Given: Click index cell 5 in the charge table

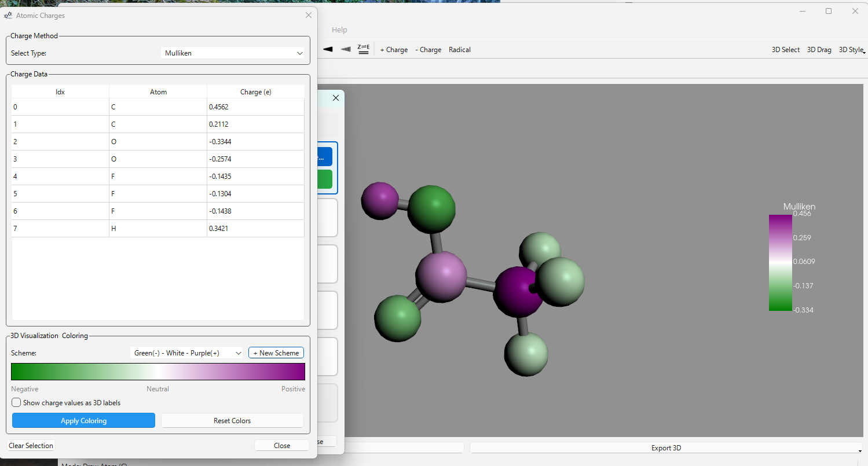Looking at the screenshot, I should click(x=60, y=194).
